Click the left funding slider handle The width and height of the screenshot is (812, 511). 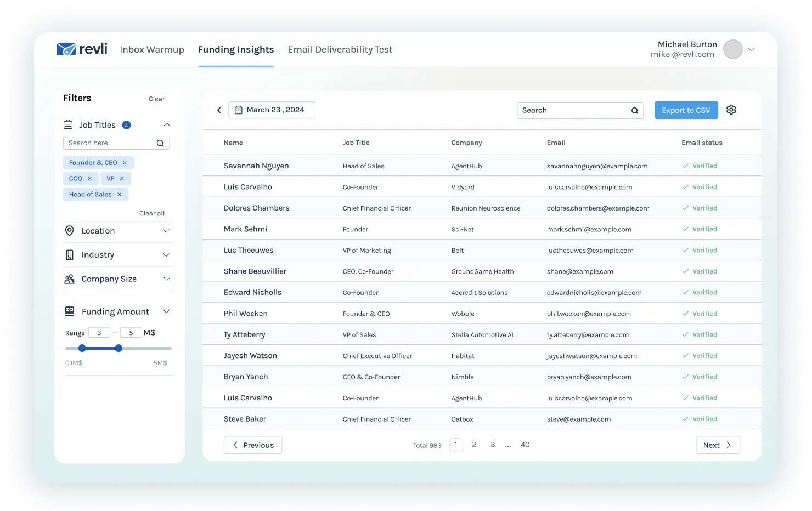[82, 348]
